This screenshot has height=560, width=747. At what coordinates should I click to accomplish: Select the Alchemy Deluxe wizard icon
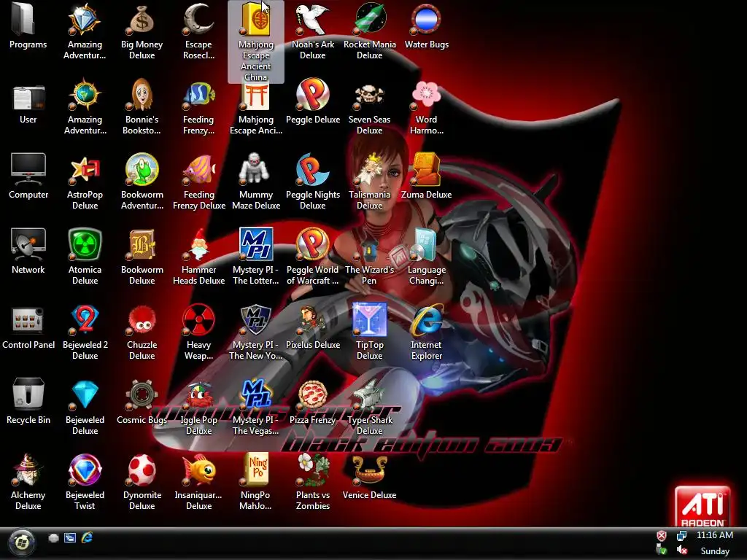coord(28,470)
